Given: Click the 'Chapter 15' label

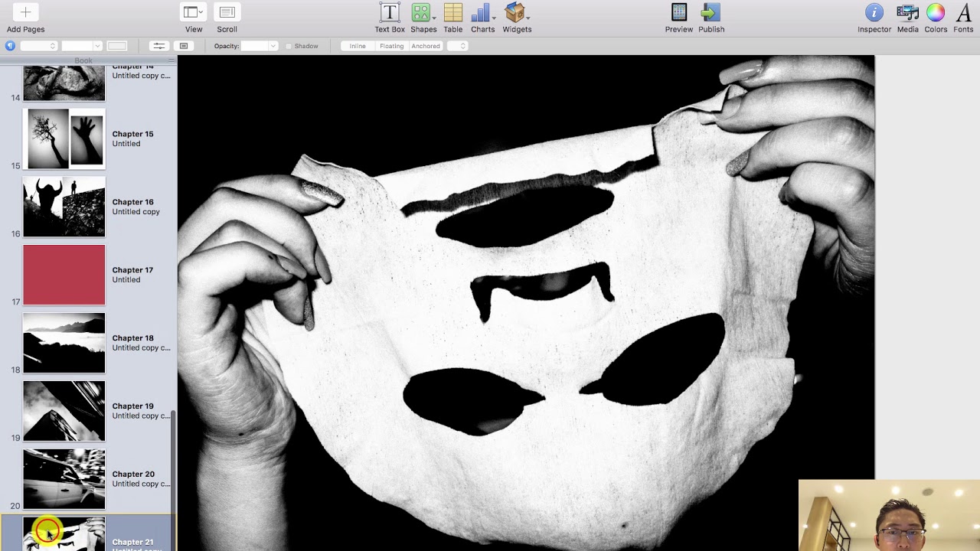Looking at the screenshot, I should tap(132, 134).
